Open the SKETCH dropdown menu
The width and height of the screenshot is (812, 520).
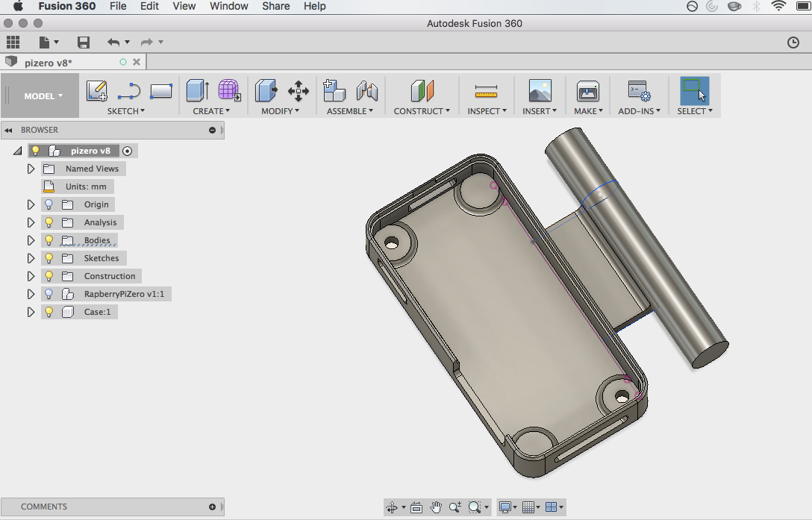(126, 111)
